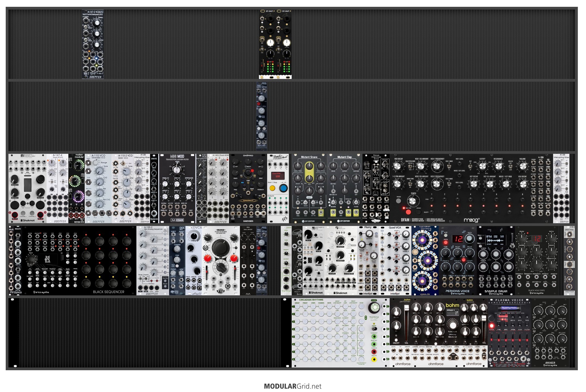Click the left ST-OUT module

(267, 44)
